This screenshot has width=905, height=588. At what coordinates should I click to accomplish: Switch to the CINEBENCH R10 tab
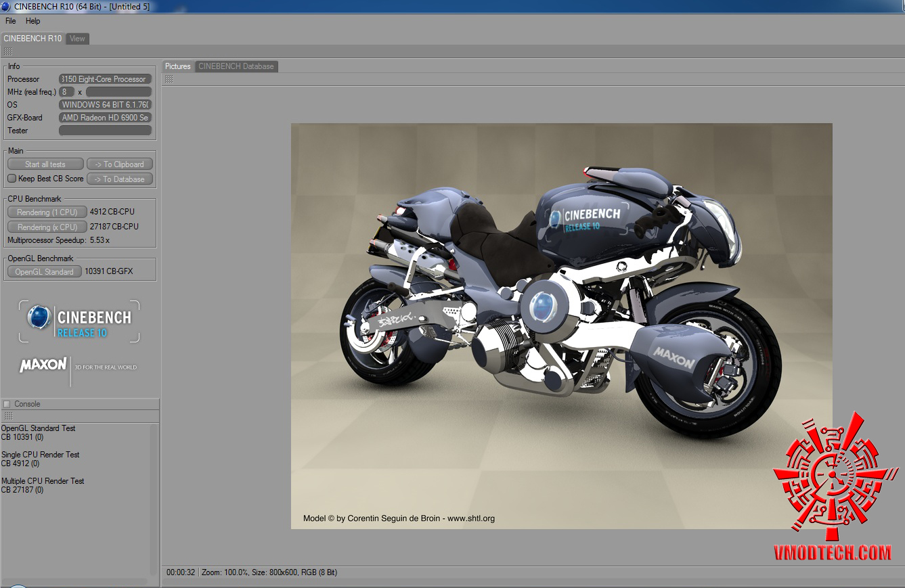(x=32, y=39)
